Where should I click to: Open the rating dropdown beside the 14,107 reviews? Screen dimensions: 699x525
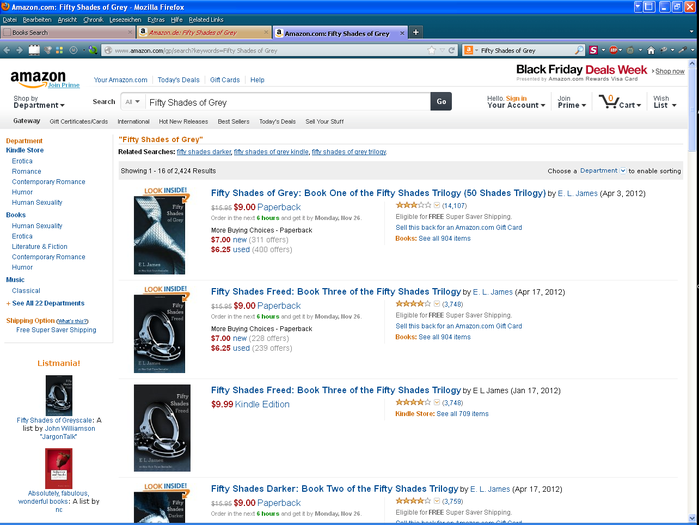[x=437, y=205]
